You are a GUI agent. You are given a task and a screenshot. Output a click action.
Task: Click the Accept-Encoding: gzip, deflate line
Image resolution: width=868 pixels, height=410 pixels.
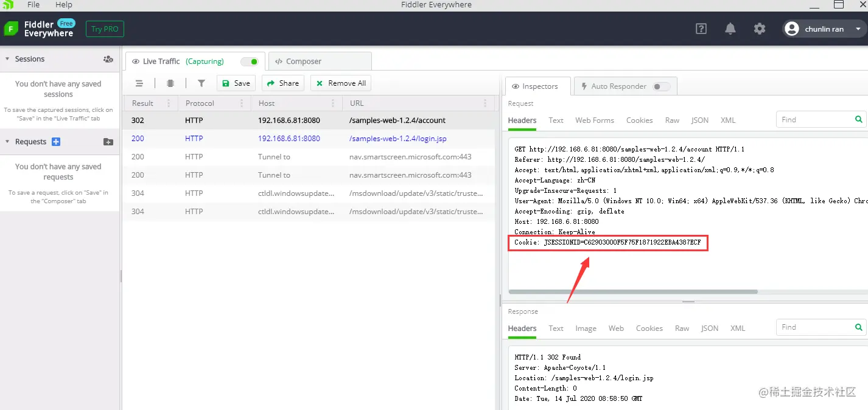tap(569, 211)
